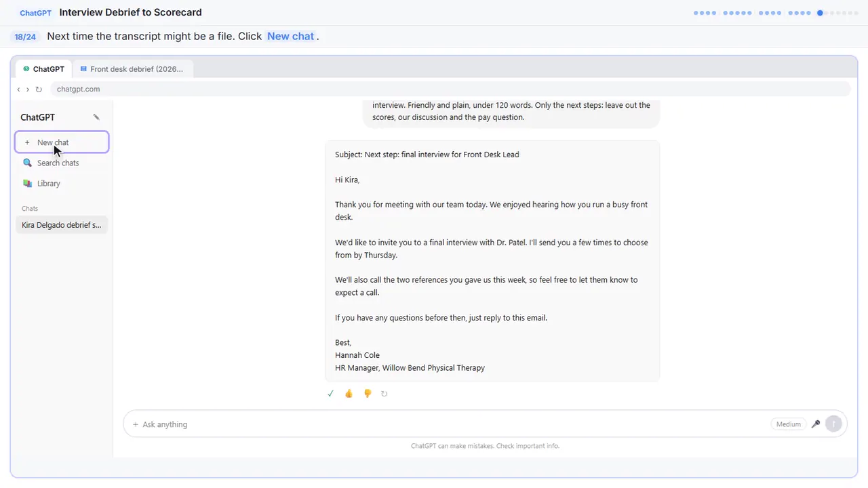Click "HR Manager, Willow Bend Physical Therapy" line
Viewport: 868px width, 488px height.
410,368
